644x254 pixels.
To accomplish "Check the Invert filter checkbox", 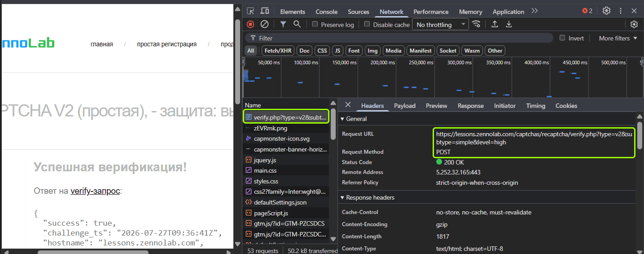I will click(x=562, y=38).
